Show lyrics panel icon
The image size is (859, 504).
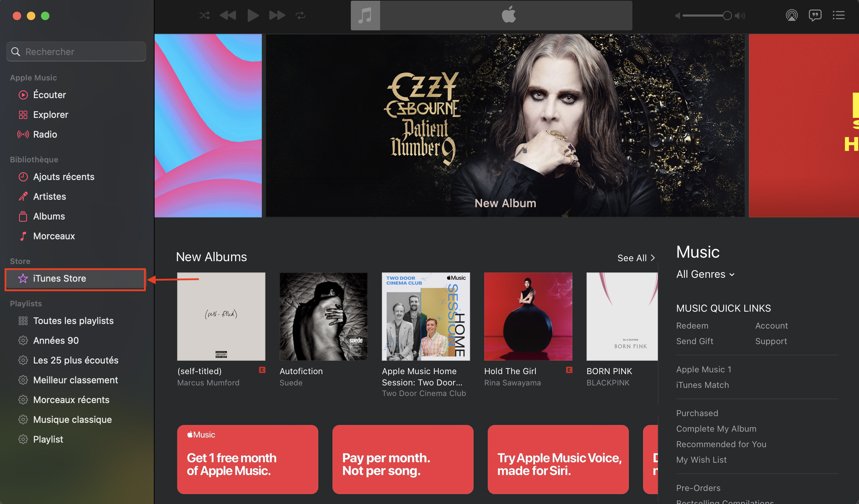pyautogui.click(x=815, y=15)
